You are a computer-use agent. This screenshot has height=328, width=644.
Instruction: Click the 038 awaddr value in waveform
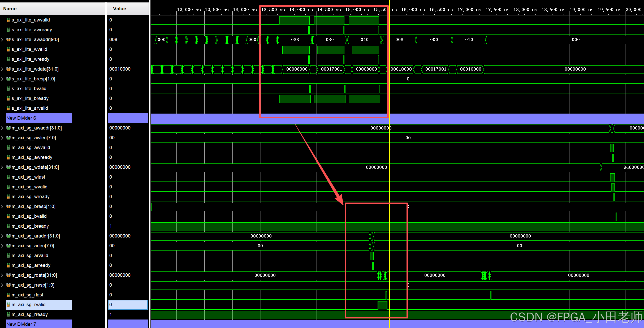[x=295, y=40]
